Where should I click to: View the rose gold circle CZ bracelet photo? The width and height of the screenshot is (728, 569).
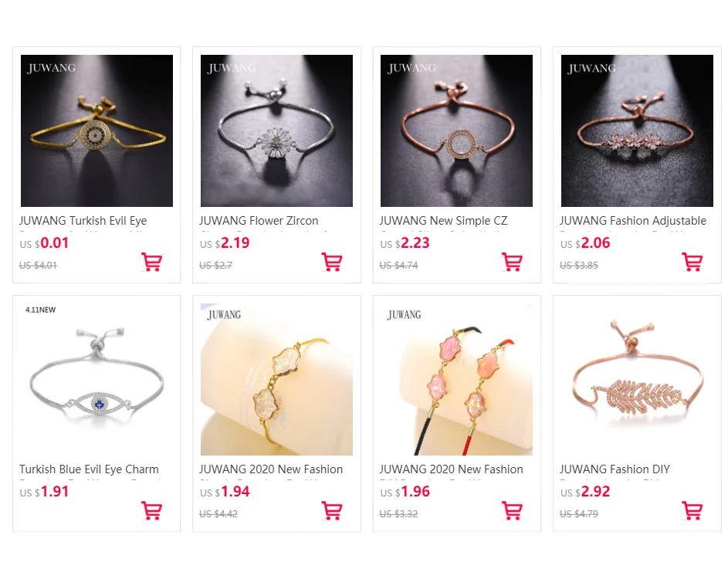point(456,130)
